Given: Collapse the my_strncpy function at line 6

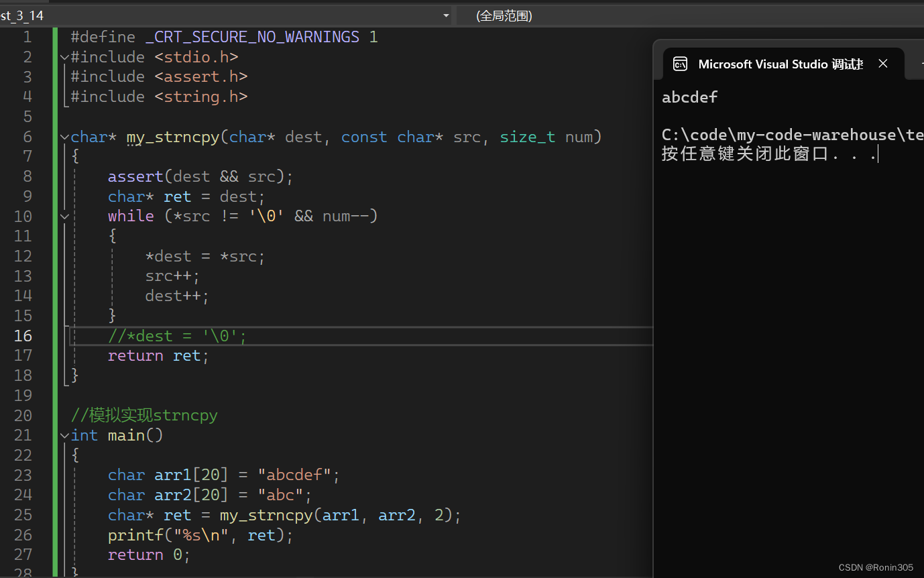Looking at the screenshot, I should coord(64,137).
